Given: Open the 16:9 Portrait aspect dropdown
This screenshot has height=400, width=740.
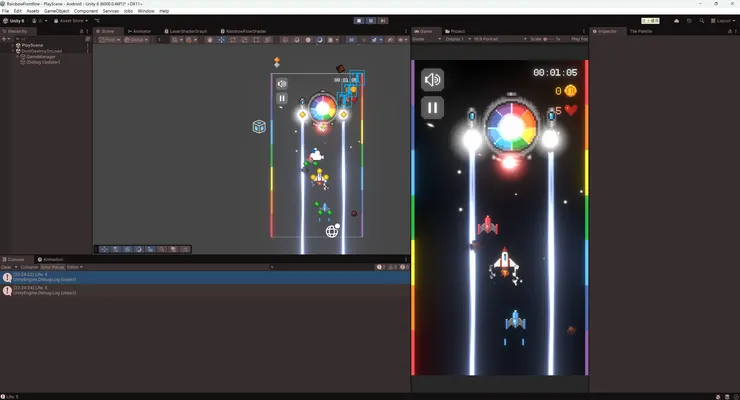Looking at the screenshot, I should tap(500, 39).
